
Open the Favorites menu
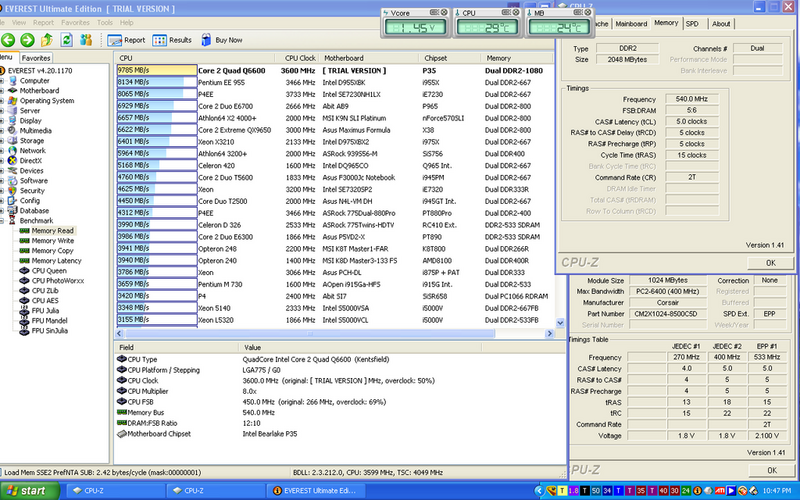pos(75,22)
